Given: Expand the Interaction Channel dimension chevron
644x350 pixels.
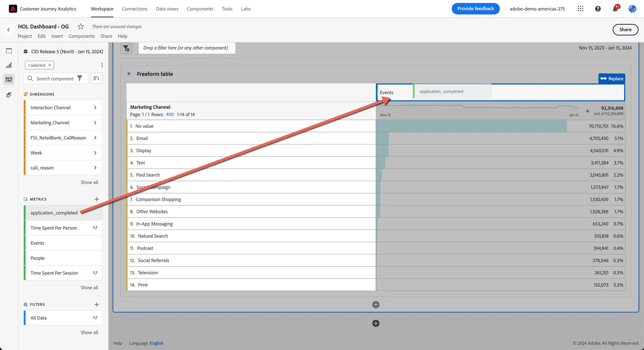Looking at the screenshot, I should (x=95, y=107).
